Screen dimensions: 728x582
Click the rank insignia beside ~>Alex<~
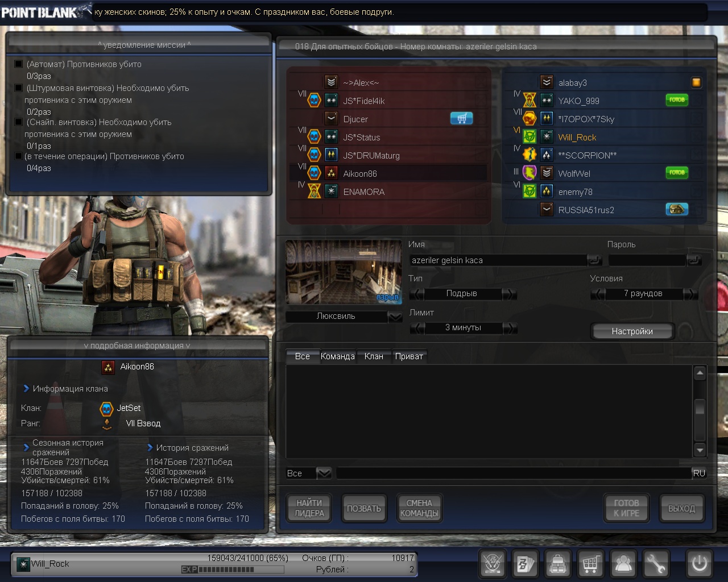(x=331, y=82)
